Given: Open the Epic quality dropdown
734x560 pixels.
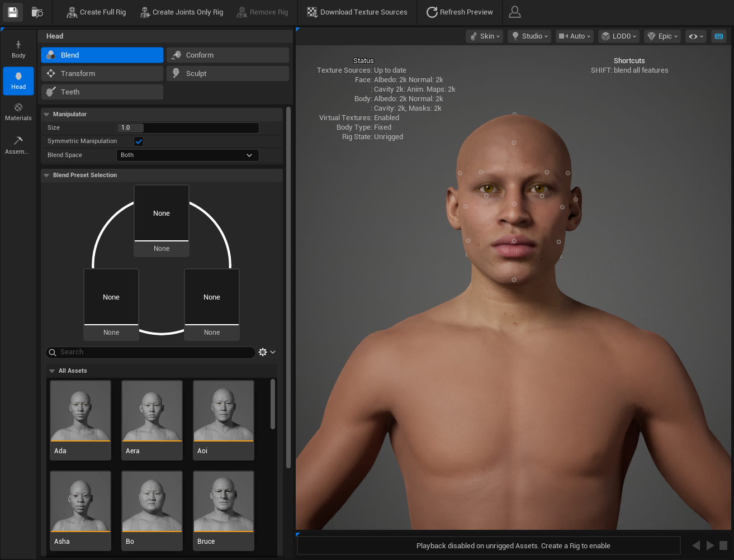Looking at the screenshot, I should (x=662, y=36).
